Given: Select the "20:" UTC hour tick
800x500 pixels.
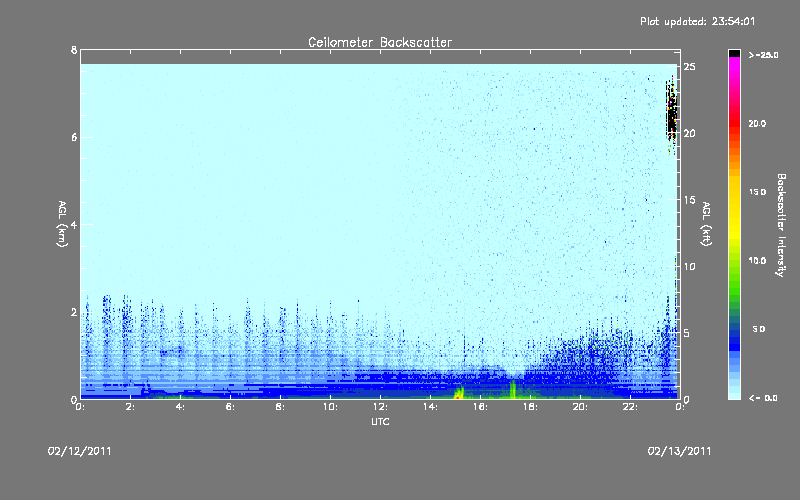Looking at the screenshot, I should point(580,407).
